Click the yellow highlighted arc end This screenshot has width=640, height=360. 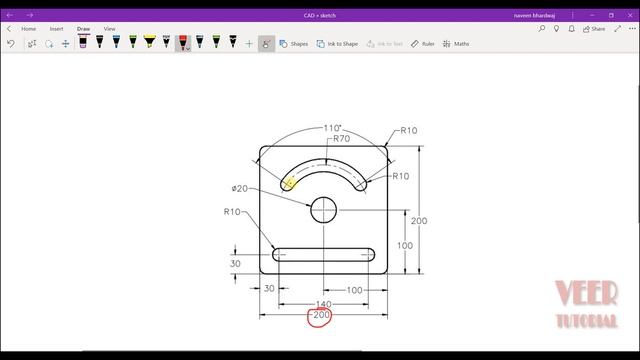(x=289, y=184)
